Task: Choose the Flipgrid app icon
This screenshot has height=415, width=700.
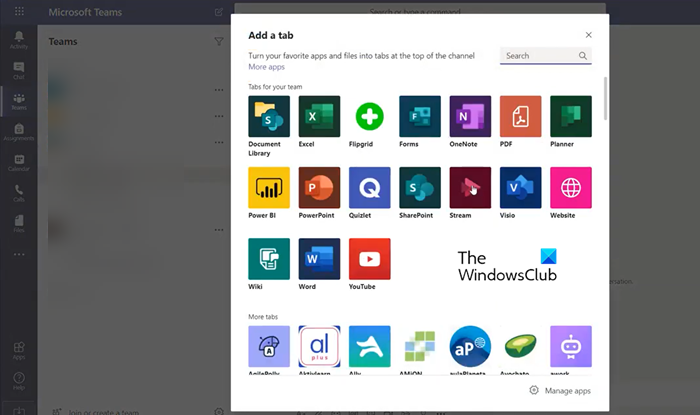Action: [370, 116]
